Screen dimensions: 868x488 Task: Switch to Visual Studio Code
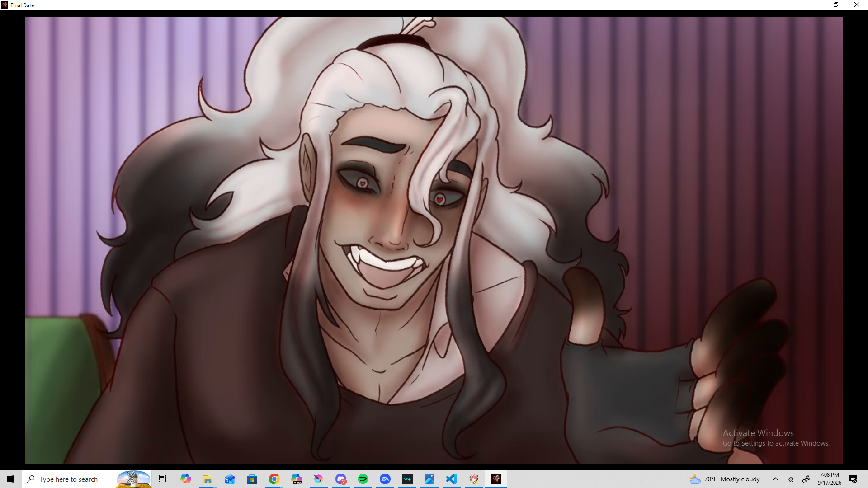[452, 479]
